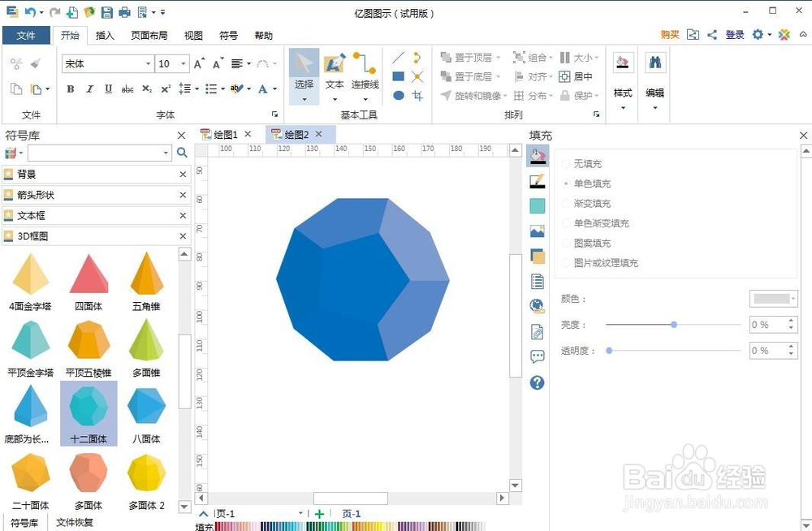Add a new page with plus button

point(319,514)
